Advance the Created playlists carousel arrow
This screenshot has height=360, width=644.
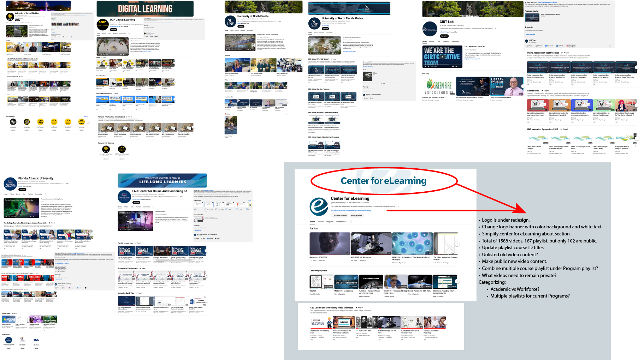pos(457,281)
